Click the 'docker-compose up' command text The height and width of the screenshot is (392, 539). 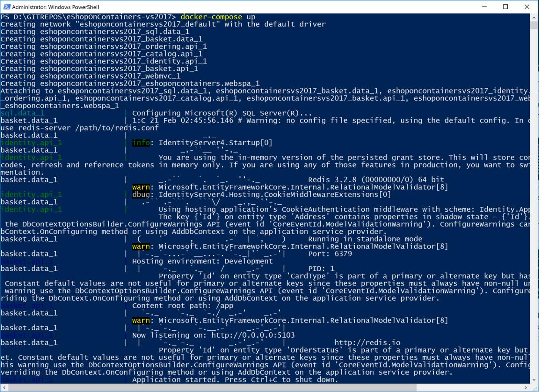coord(218,17)
